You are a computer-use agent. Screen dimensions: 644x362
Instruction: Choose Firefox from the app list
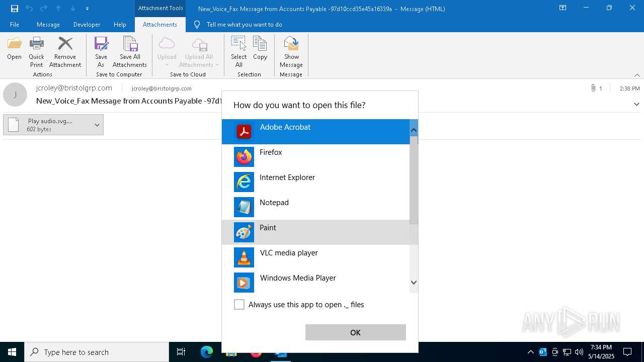pos(315,157)
